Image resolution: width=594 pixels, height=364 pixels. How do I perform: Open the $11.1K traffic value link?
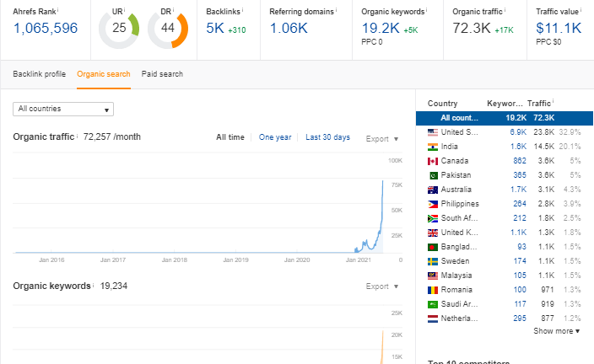pyautogui.click(x=559, y=29)
